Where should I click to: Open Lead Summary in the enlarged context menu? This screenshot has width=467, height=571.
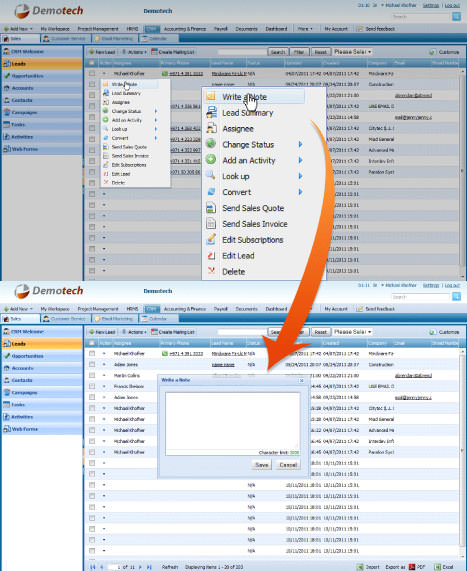[247, 113]
